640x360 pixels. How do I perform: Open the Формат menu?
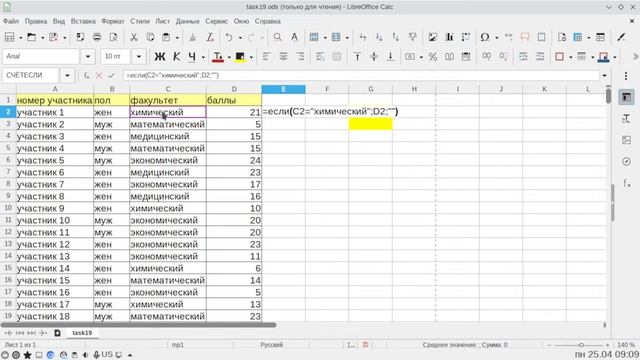(113, 21)
